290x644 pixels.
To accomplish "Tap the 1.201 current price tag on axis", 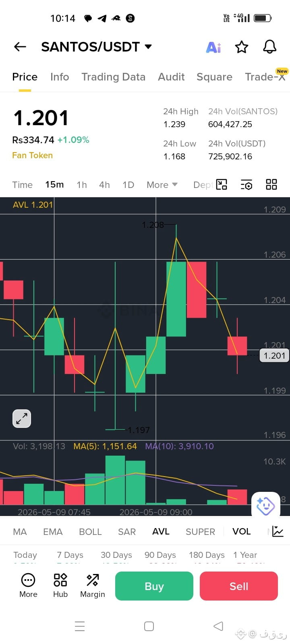I will pyautogui.click(x=274, y=355).
